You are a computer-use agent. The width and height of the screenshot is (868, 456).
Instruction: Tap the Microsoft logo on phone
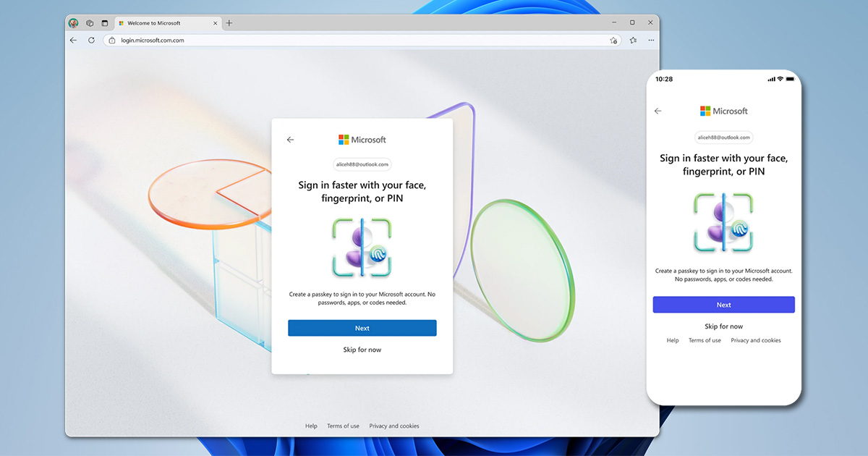coord(724,111)
